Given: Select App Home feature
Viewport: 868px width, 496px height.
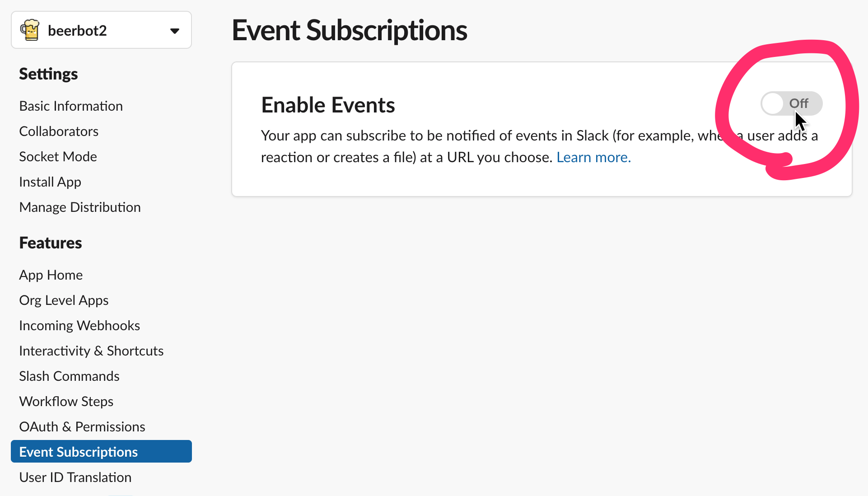Looking at the screenshot, I should tap(51, 275).
